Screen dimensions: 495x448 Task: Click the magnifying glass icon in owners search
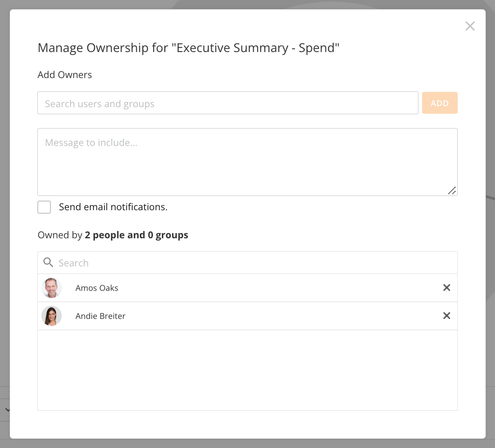tap(48, 262)
